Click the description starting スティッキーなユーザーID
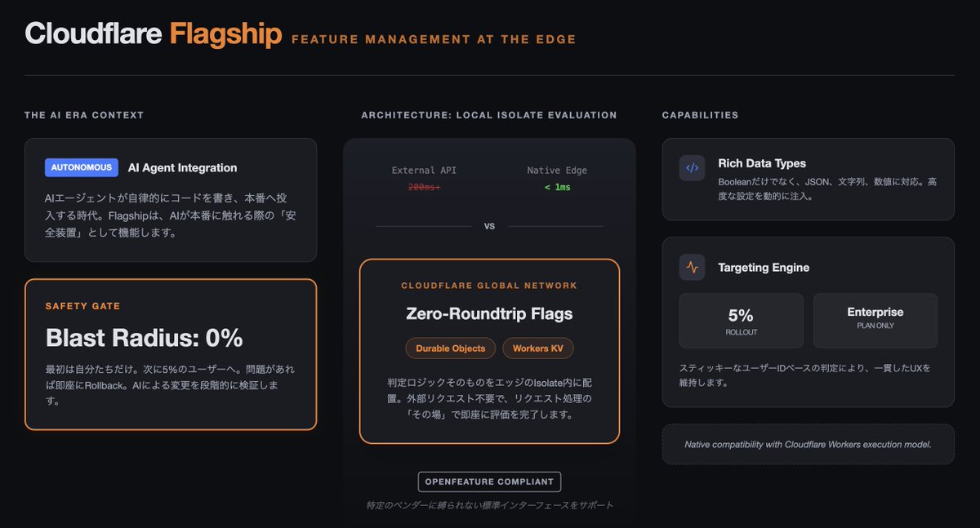 805,375
